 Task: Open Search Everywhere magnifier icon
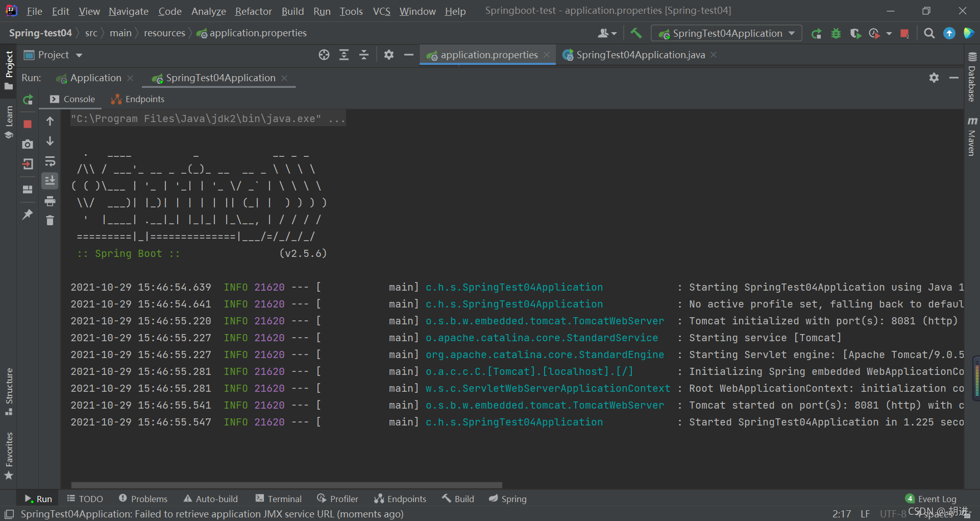(929, 34)
